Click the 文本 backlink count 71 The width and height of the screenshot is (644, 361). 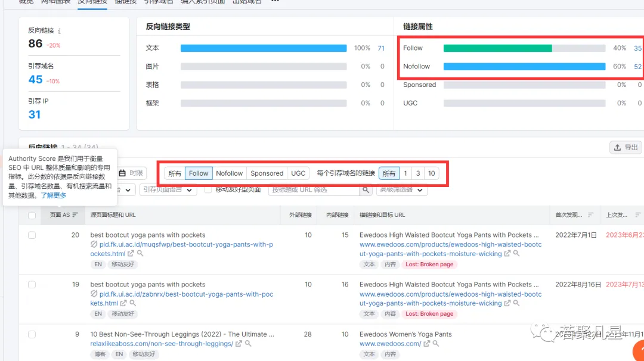(x=381, y=48)
